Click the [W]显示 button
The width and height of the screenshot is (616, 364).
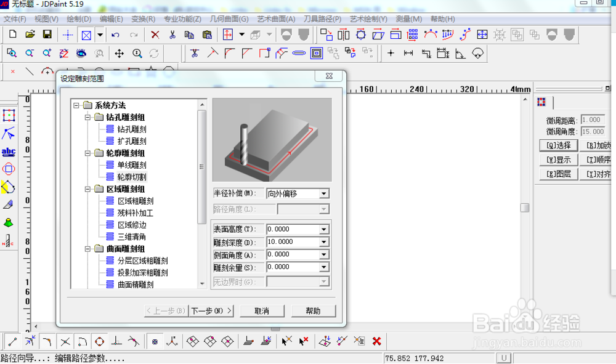pos(558,160)
